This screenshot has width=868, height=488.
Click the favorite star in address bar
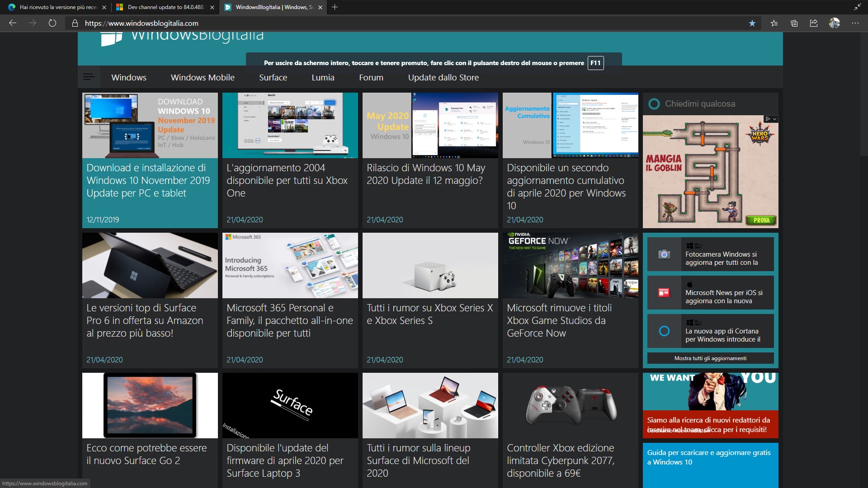coord(752,23)
